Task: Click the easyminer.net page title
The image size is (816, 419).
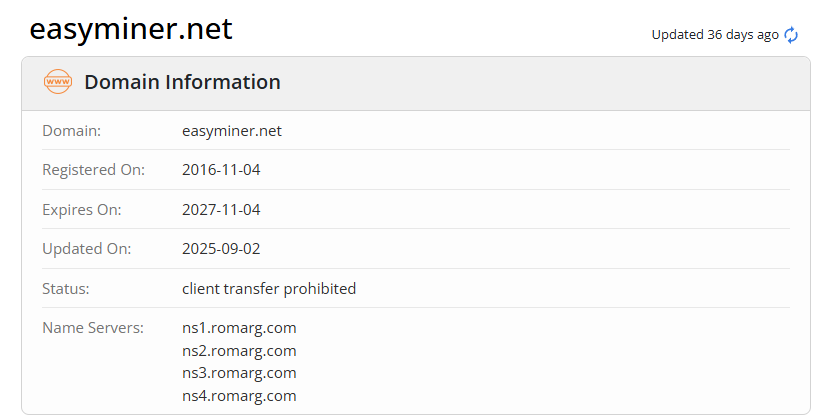Action: pos(131,29)
